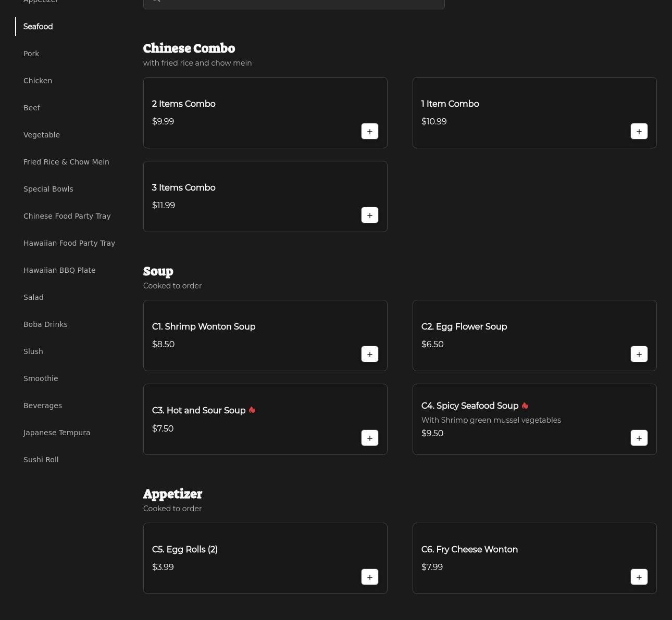Screen dimensions: 672x620
Task: Open the Chicken menu section
Action: (38, 81)
